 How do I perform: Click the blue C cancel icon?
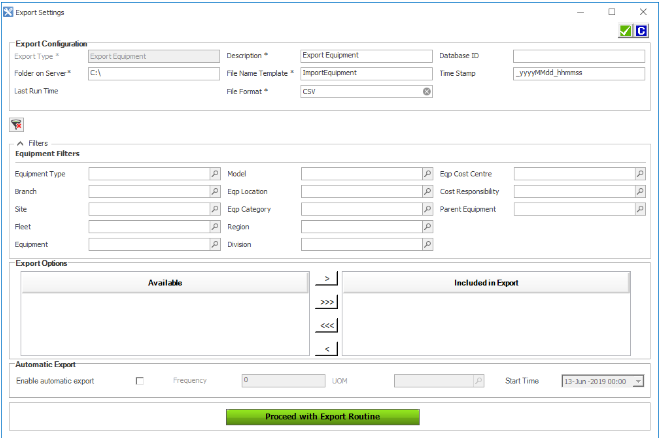641,31
